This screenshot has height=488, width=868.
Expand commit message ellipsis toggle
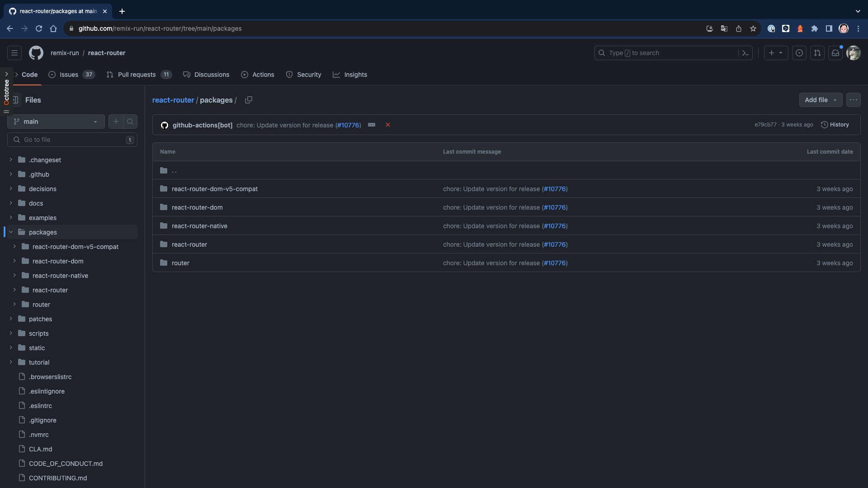pyautogui.click(x=372, y=125)
